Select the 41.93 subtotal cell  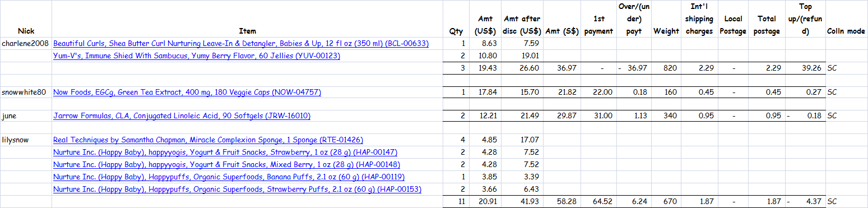pos(522,202)
